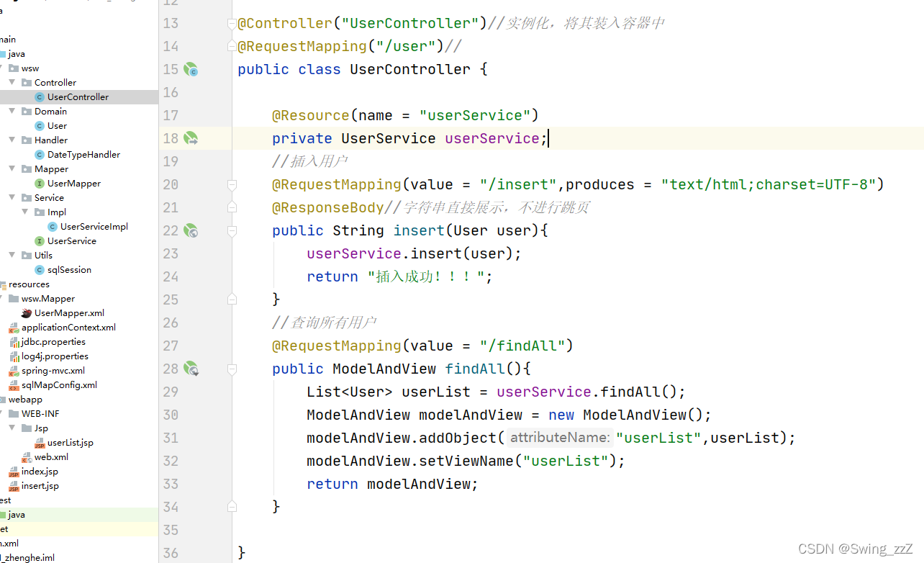Collapse the Utils folder
Screen dimensions: 924x563
coord(12,256)
